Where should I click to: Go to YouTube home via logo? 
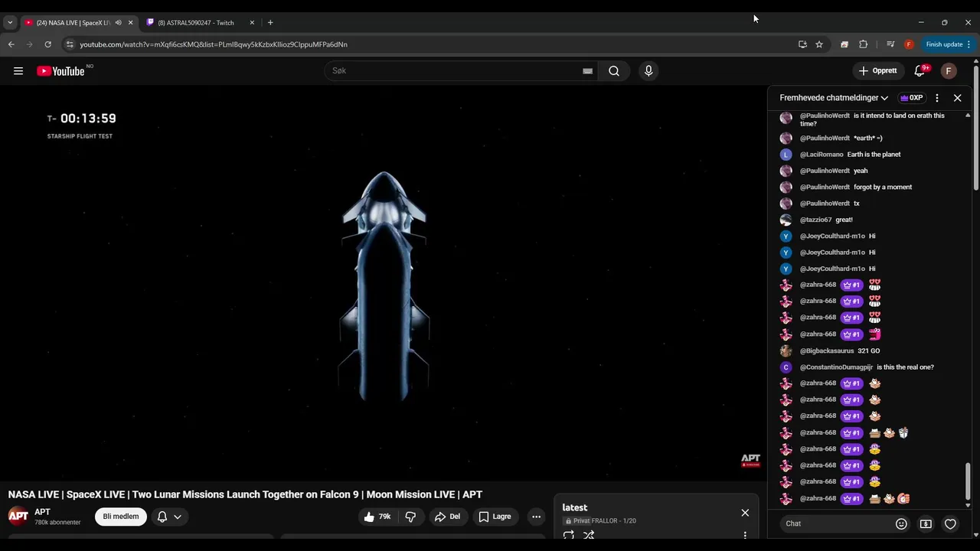61,71
